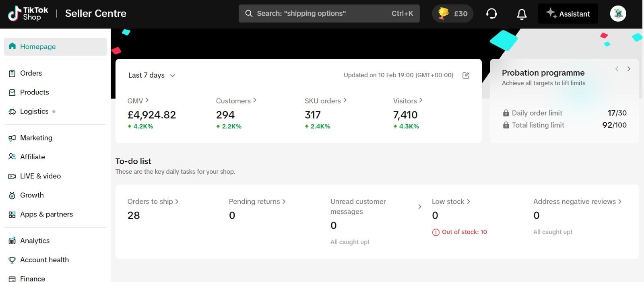Open the notifications bell
The width and height of the screenshot is (644, 282).
pyautogui.click(x=522, y=14)
